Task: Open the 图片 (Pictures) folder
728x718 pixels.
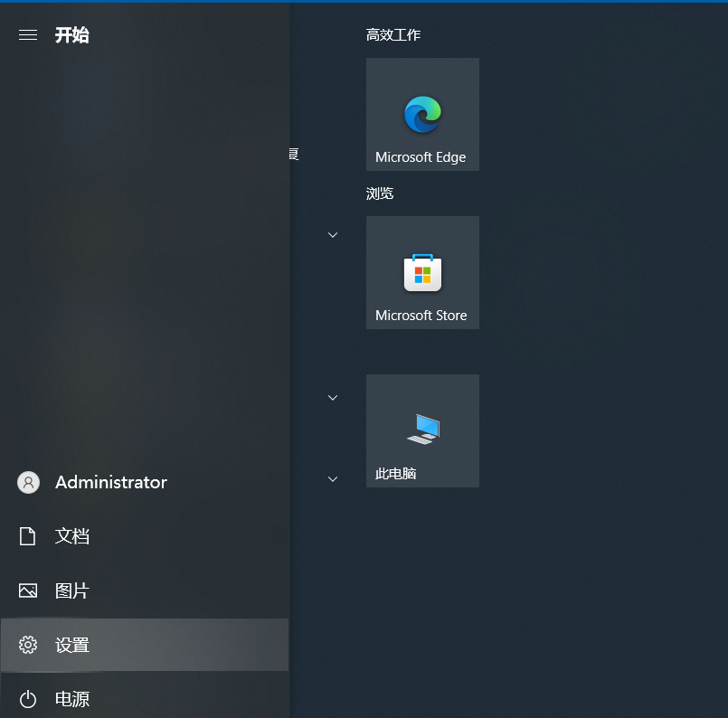Action: coord(145,590)
